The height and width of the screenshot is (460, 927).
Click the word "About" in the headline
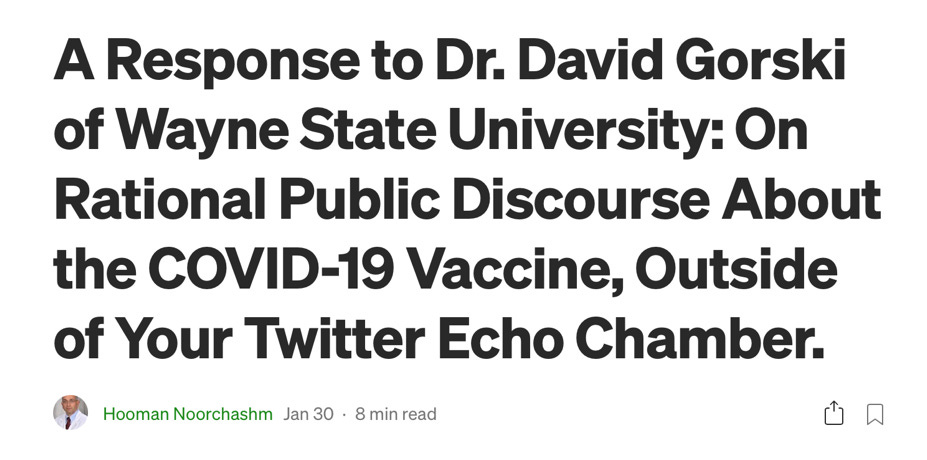tap(801, 200)
